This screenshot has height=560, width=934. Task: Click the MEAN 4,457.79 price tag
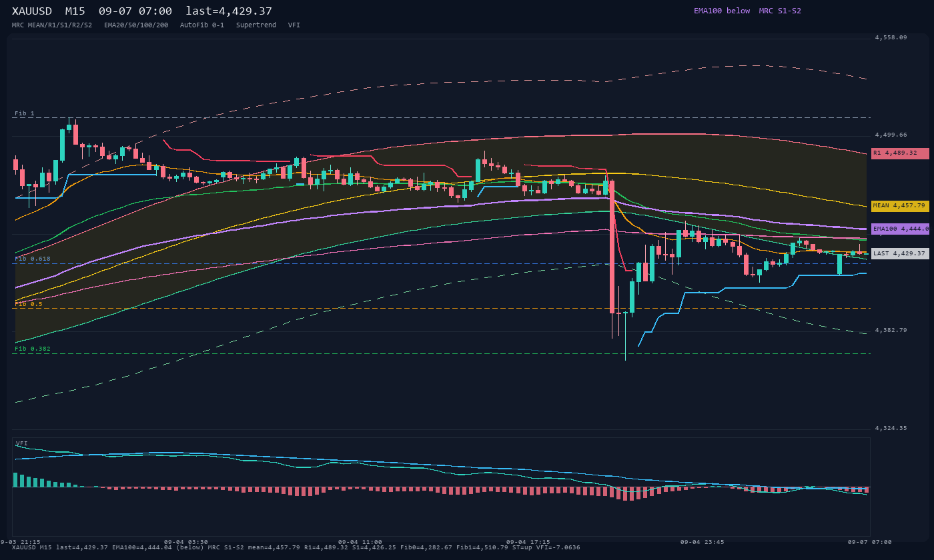[x=900, y=206]
